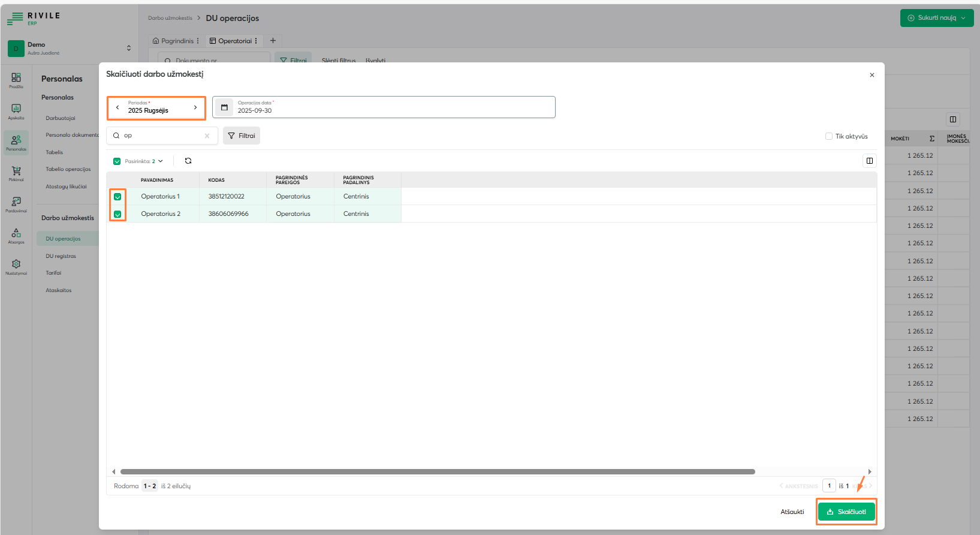Click the refresh icon beside Pasirinkta
Screen dimensions: 980x535
(x=188, y=161)
